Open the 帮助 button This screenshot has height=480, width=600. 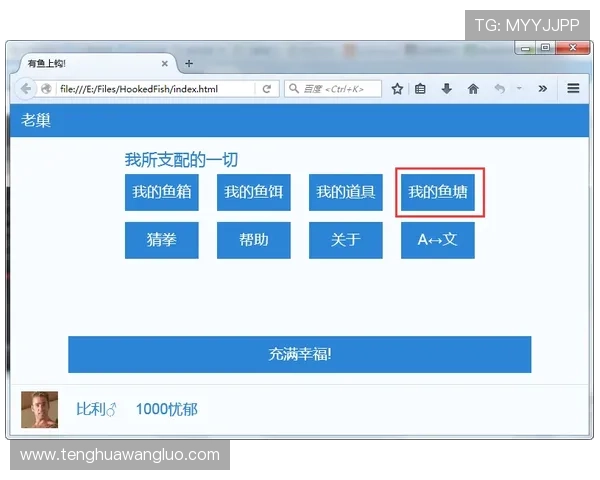point(254,240)
